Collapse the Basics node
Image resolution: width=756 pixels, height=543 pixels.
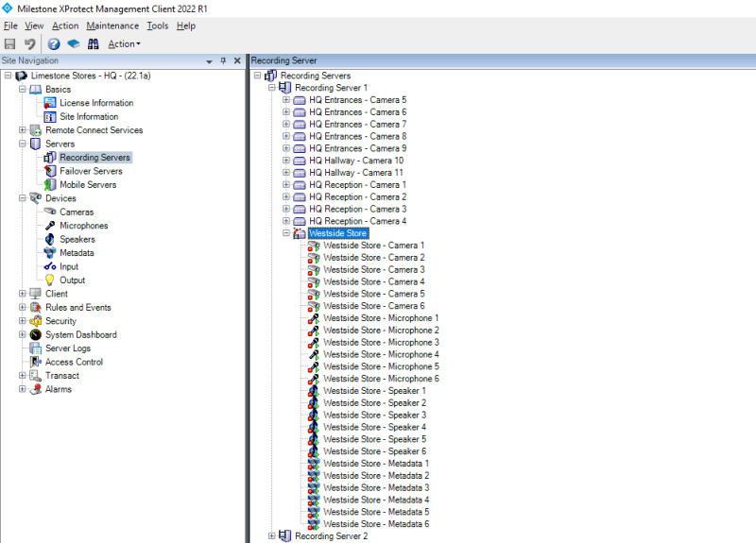tap(22, 89)
